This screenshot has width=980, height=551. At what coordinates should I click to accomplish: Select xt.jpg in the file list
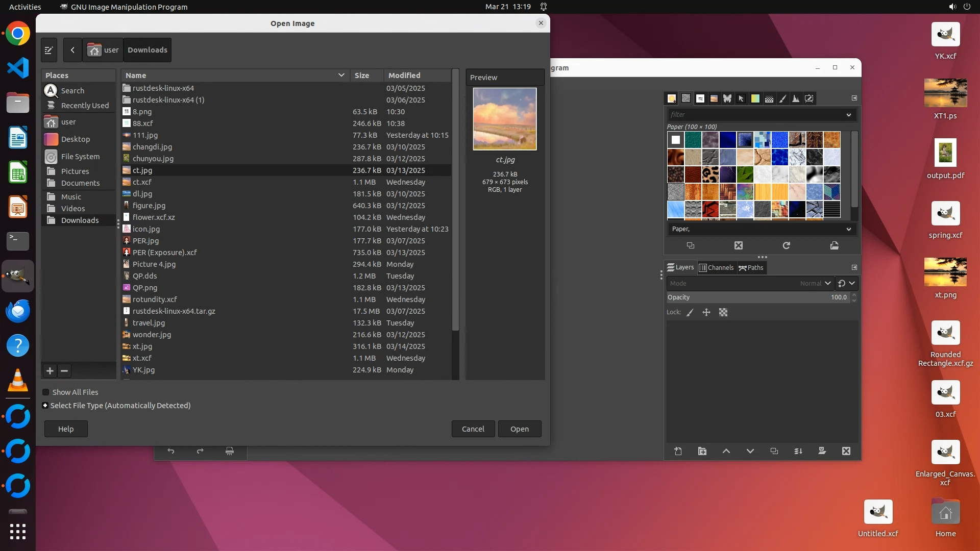[142, 346]
